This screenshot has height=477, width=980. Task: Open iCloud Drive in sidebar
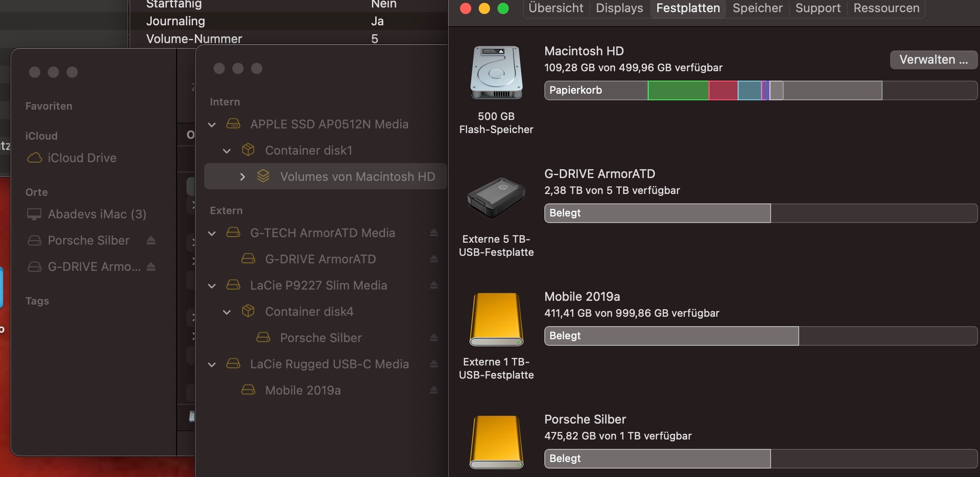(x=82, y=158)
